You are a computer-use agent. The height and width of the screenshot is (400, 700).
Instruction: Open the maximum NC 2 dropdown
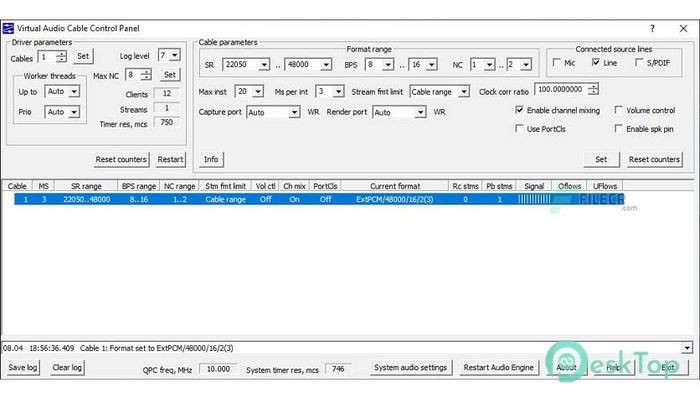tap(526, 65)
